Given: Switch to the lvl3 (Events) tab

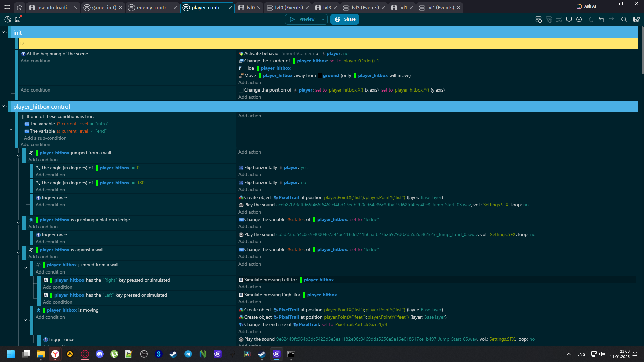Looking at the screenshot, I should click(365, 7).
